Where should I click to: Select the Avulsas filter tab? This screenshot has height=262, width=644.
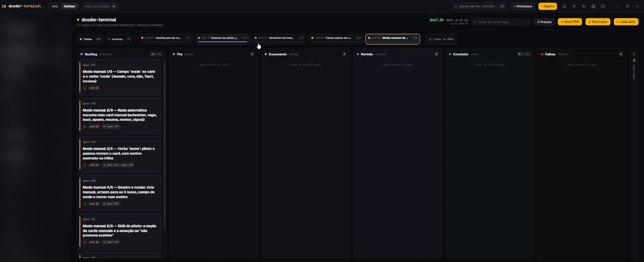tap(119, 39)
